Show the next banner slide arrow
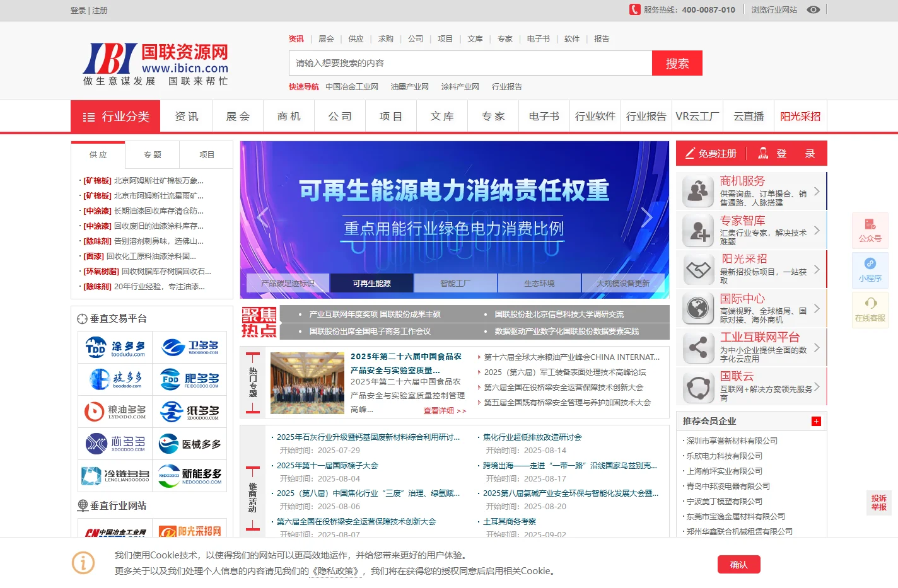This screenshot has height=588, width=898. click(646, 217)
